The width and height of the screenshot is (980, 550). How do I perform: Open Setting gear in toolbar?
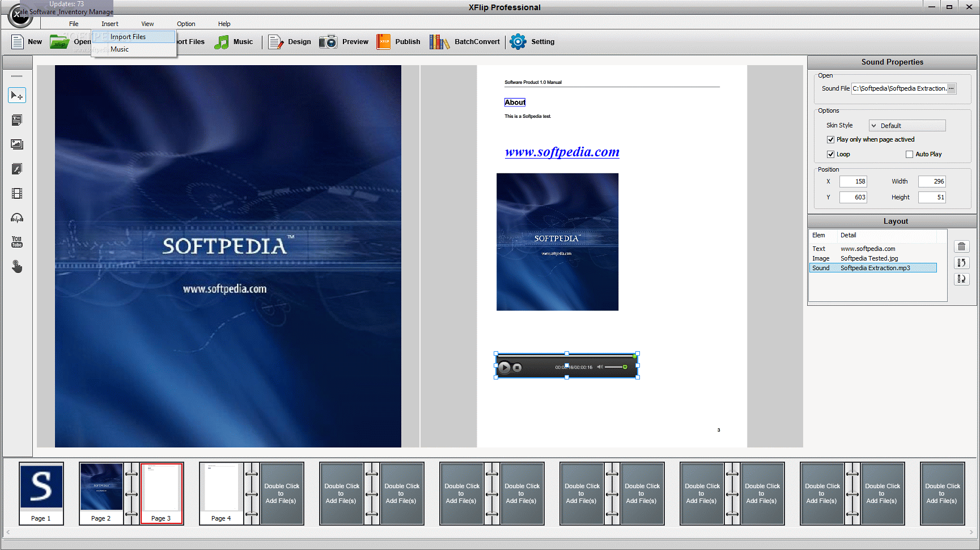[x=532, y=42]
